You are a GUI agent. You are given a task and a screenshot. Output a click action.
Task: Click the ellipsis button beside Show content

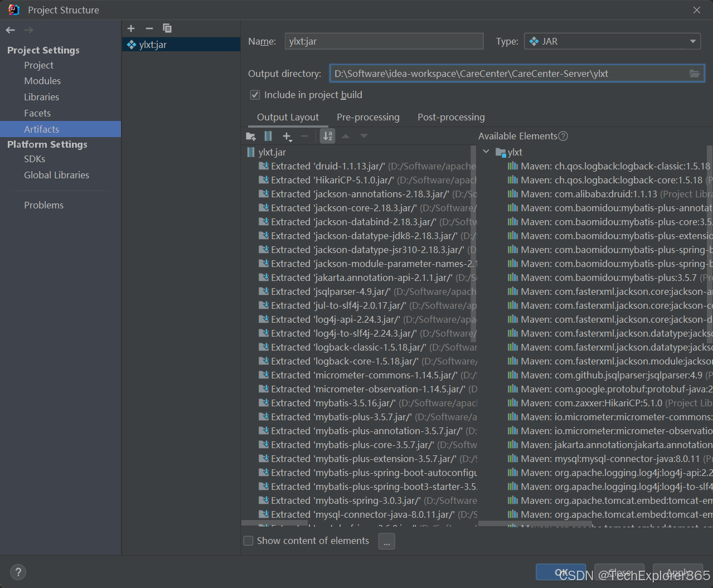(x=386, y=541)
